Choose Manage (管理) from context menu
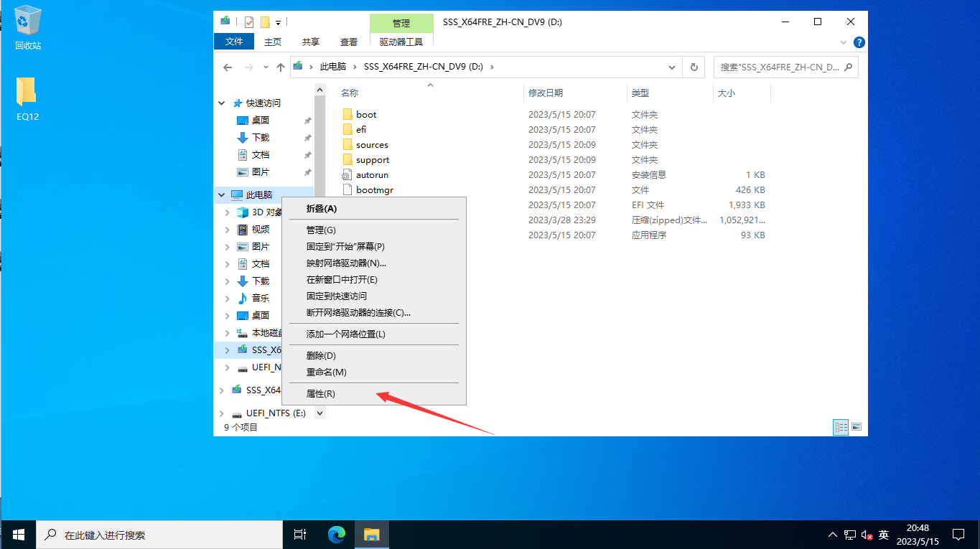The image size is (980, 549). [320, 230]
